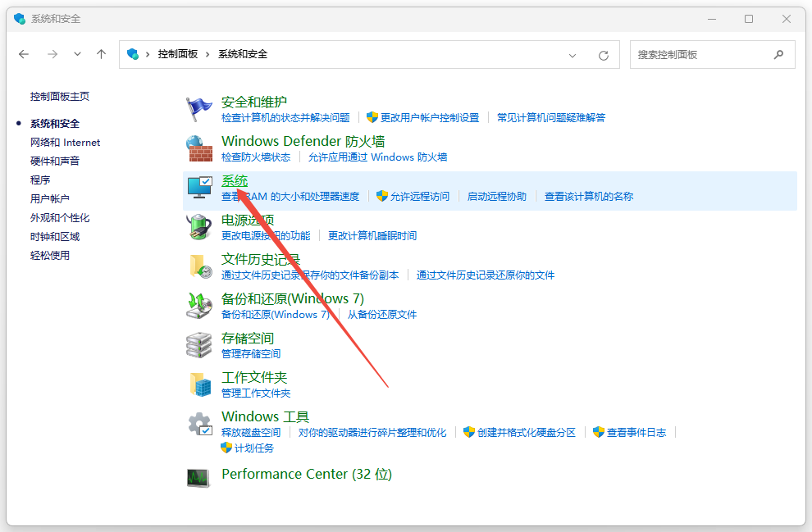
Task: Select 用户帐户 in the sidebar
Action: [x=50, y=198]
